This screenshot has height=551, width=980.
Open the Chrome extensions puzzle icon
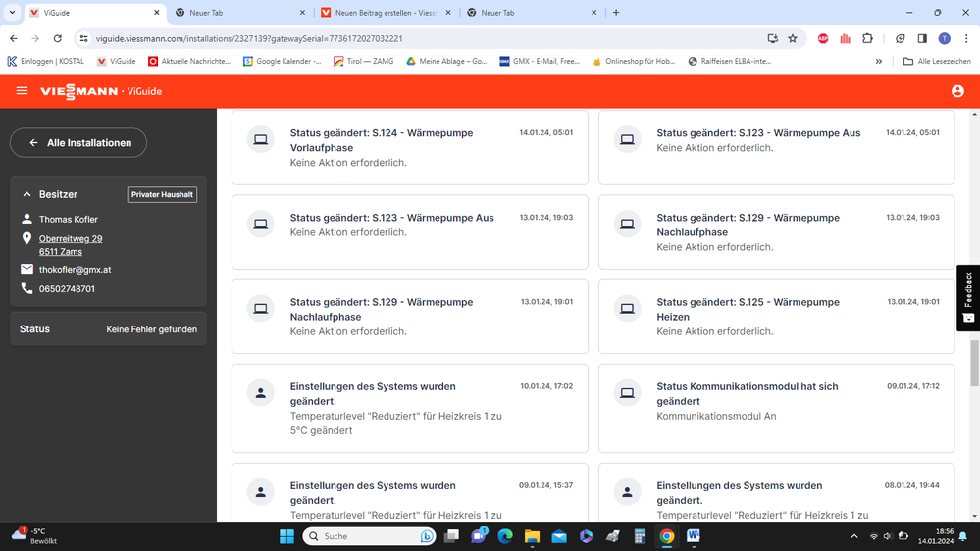click(x=867, y=38)
